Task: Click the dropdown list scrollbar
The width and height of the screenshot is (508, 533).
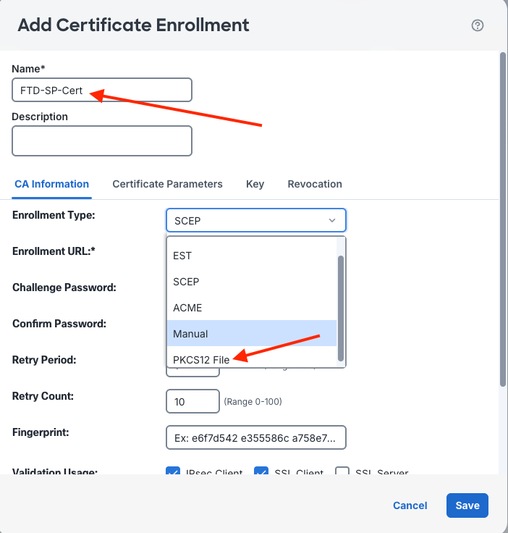Action: pyautogui.click(x=341, y=308)
